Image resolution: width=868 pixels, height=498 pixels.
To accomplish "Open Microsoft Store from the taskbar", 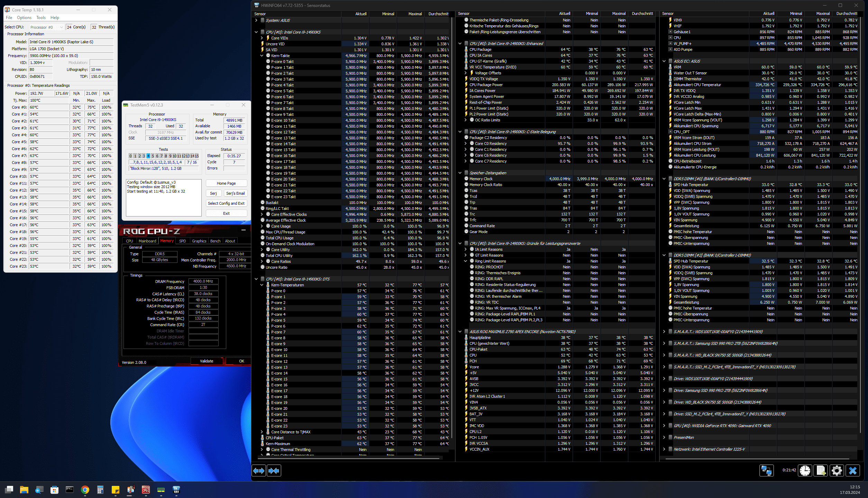I will [x=54, y=490].
